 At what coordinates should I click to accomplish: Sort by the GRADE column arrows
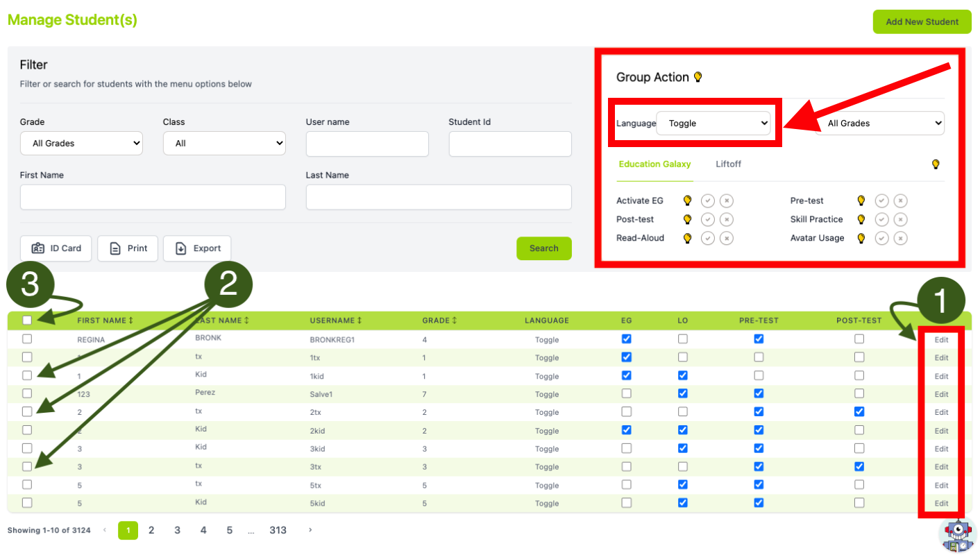(x=455, y=321)
